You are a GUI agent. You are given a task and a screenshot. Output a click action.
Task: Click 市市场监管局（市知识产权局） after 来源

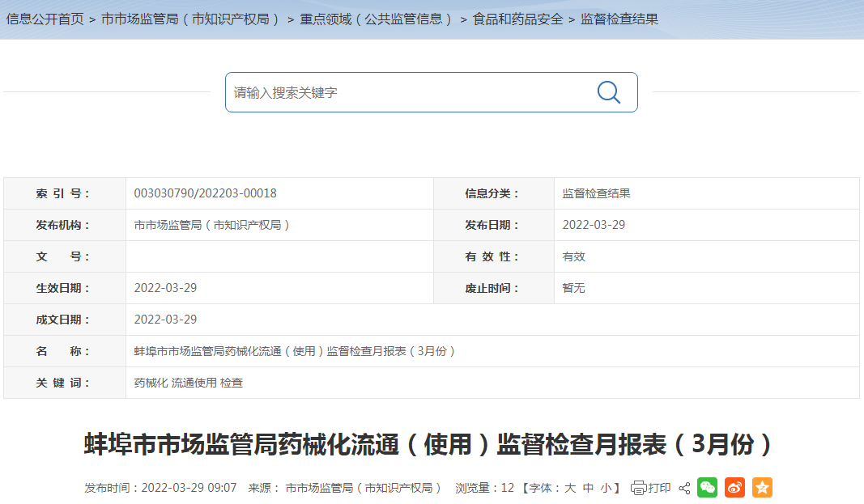pyautogui.click(x=364, y=488)
